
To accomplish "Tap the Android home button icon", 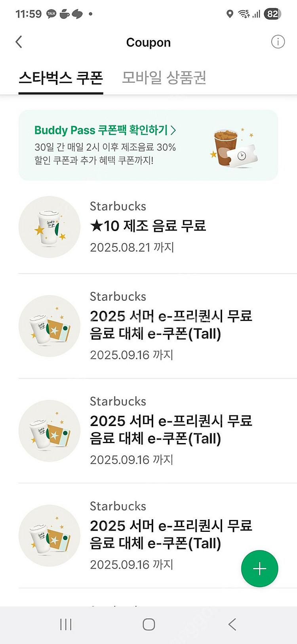I will pyautogui.click(x=148, y=625).
